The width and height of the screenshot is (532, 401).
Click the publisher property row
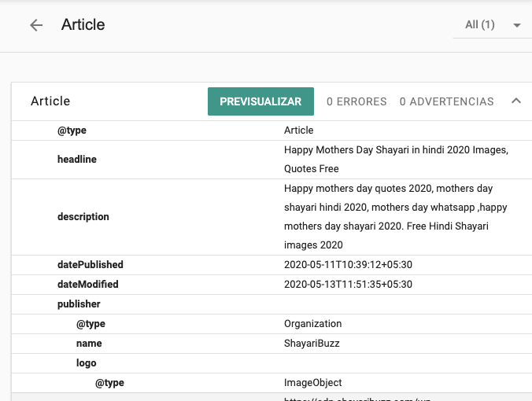(79, 304)
